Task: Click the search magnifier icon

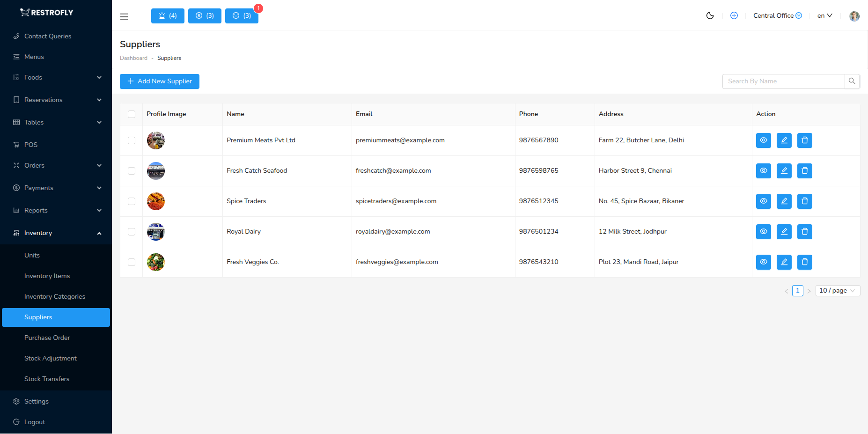Action: 852,81
